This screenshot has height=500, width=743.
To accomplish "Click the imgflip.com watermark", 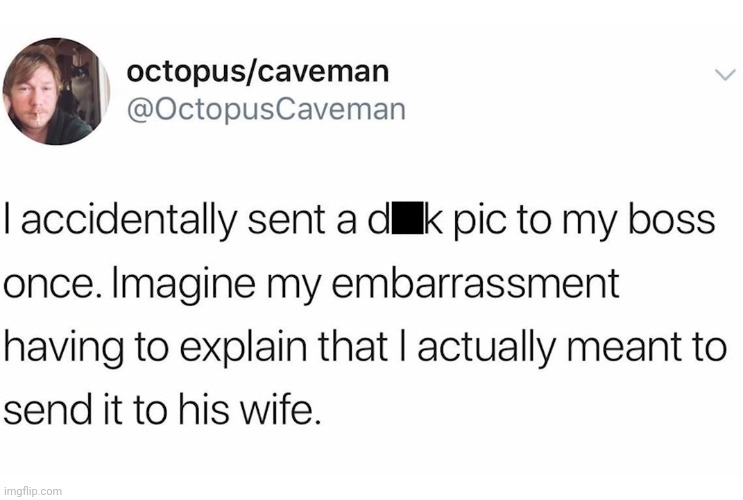I will [33, 490].
